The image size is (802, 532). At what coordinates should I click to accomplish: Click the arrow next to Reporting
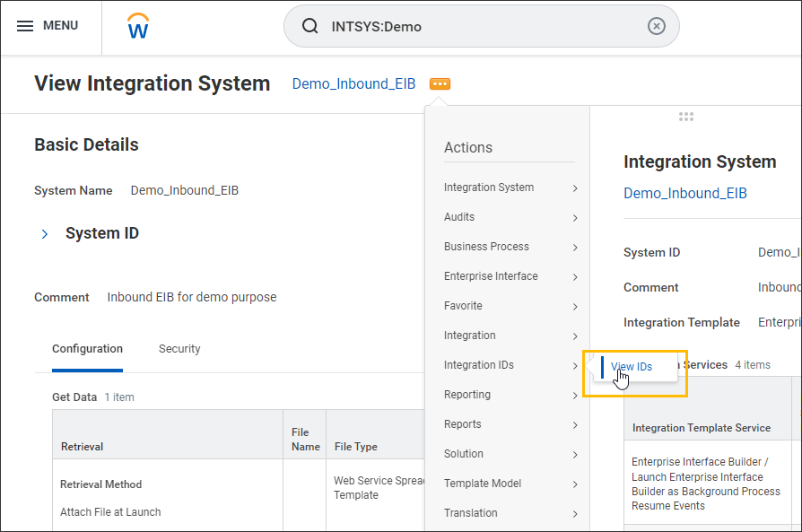pos(575,396)
